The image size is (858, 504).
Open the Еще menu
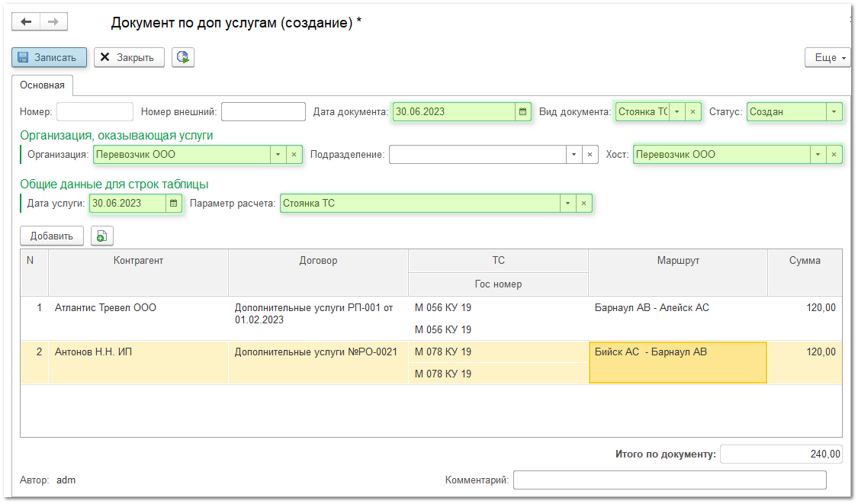828,57
